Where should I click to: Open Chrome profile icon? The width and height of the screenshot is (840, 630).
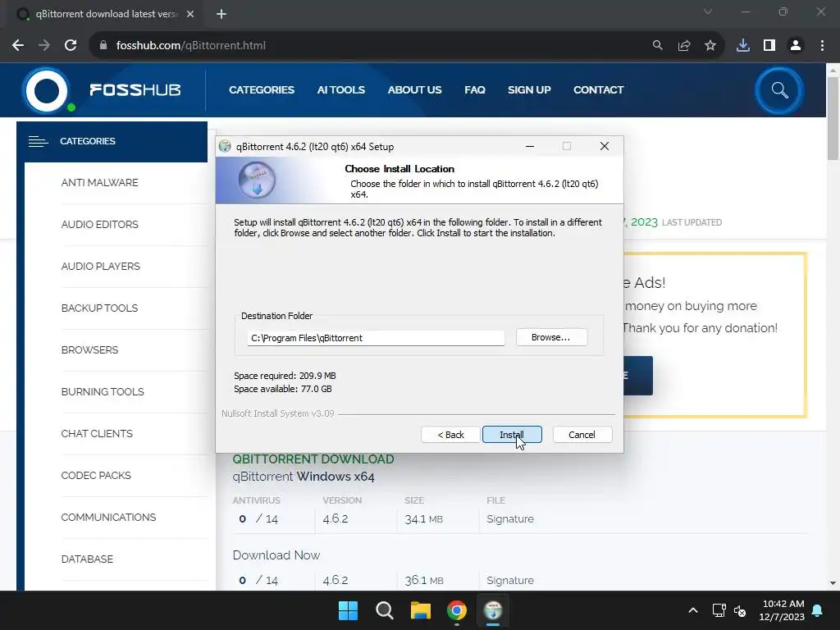796,46
